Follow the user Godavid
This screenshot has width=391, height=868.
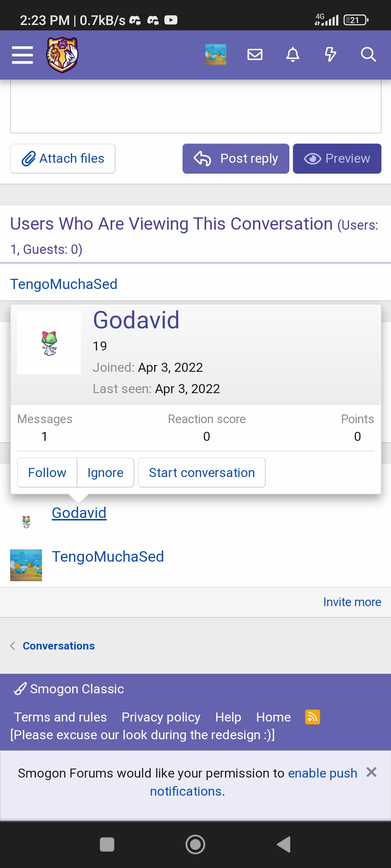tap(47, 473)
